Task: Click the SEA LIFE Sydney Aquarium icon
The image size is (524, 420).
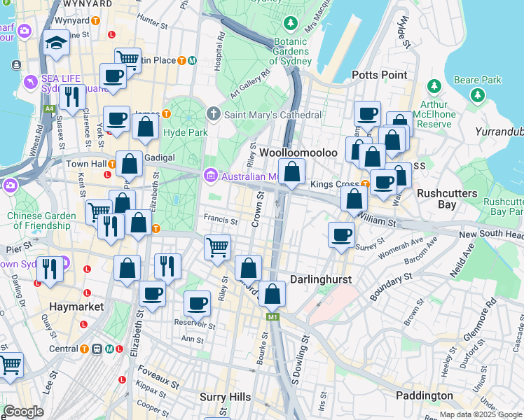Action: pyautogui.click(x=31, y=82)
